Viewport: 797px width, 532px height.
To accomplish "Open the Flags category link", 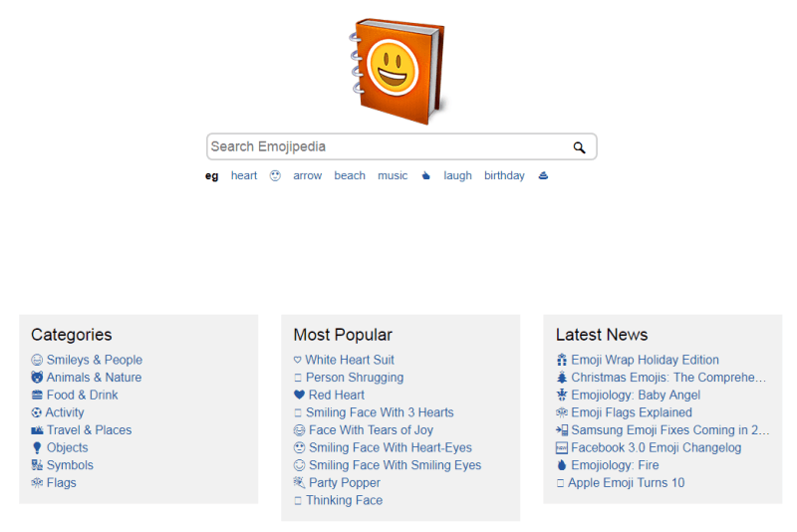I will [62, 483].
